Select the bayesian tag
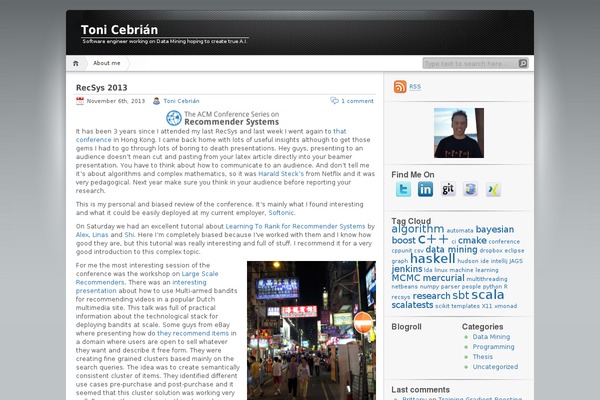600x400 pixels. point(495,229)
